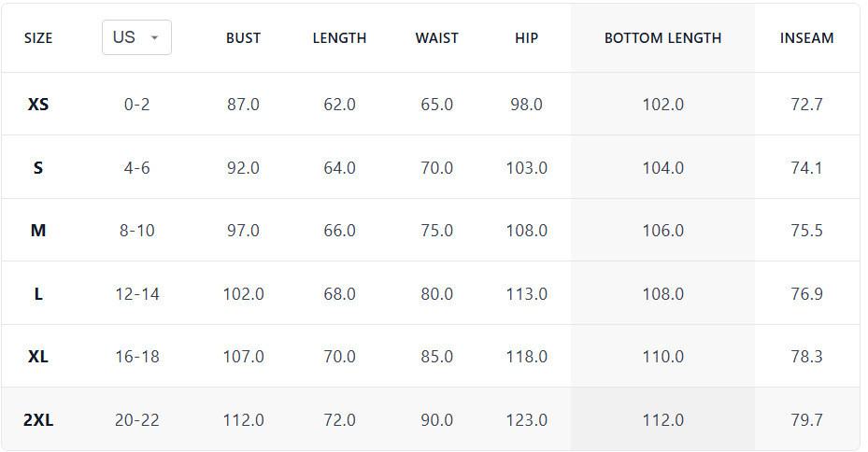Click the BUST column header
The width and height of the screenshot is (868, 452).
(243, 38)
